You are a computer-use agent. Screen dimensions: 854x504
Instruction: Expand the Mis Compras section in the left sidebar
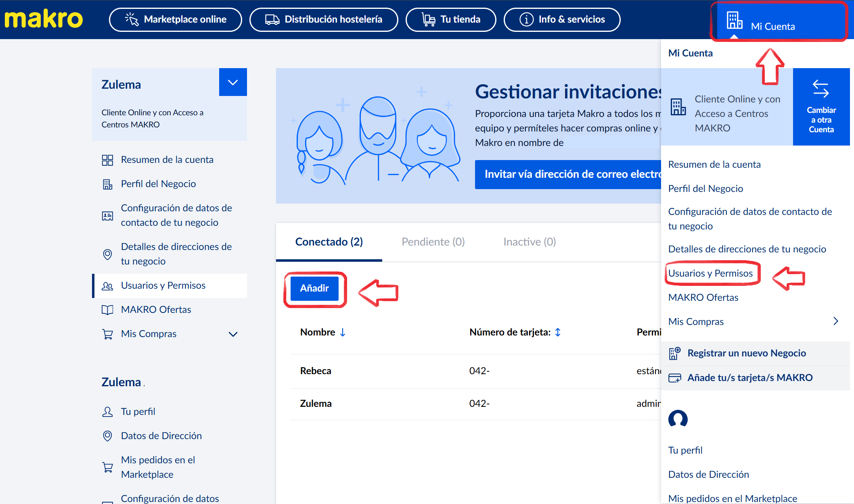tap(233, 334)
